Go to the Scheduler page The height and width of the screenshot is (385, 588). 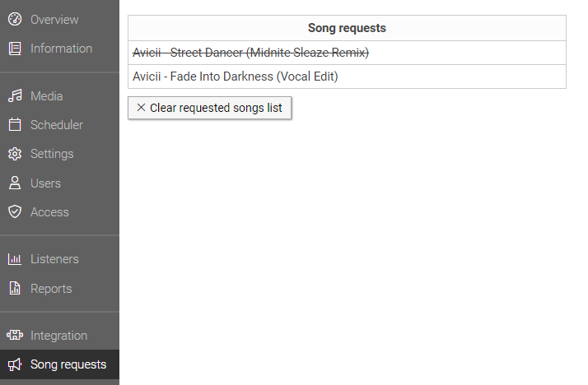[x=57, y=125]
